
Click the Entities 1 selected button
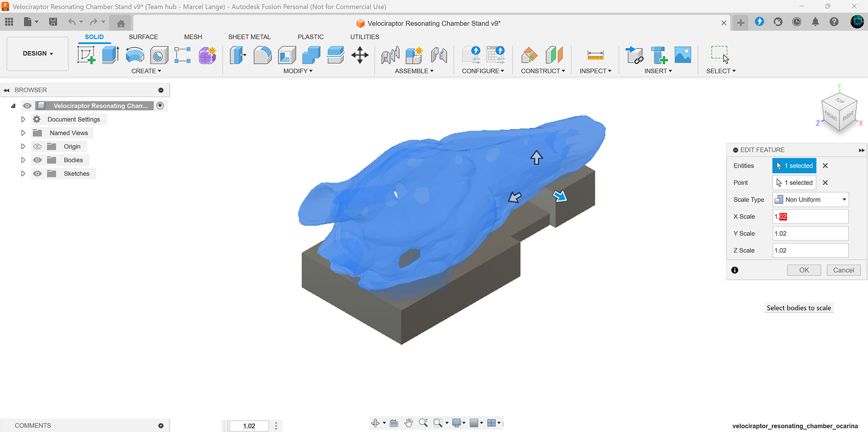[794, 166]
